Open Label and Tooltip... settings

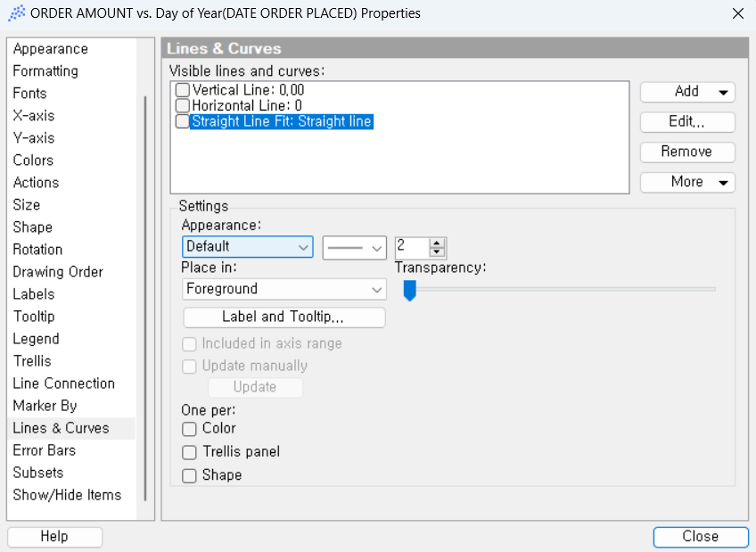(x=284, y=317)
